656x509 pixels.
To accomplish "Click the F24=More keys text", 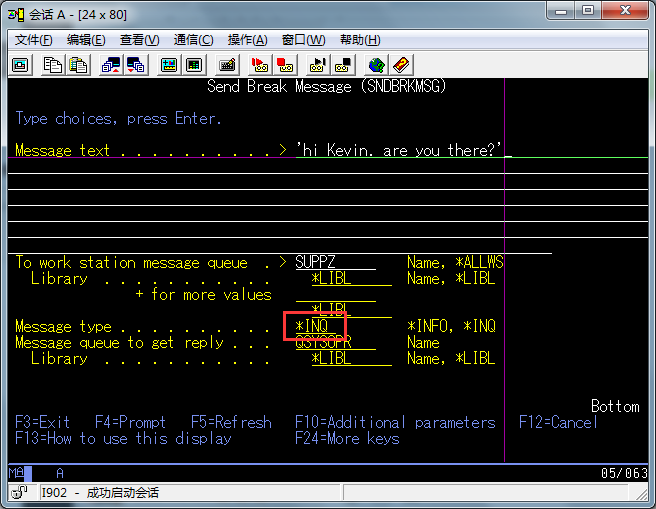I will [347, 438].
